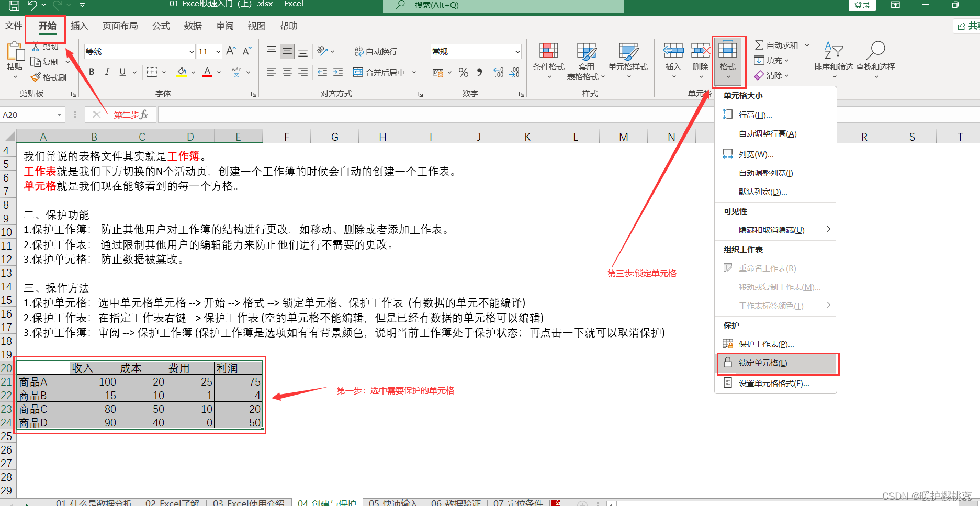Click the increase font size icon
The width and height of the screenshot is (980, 506).
(231, 51)
